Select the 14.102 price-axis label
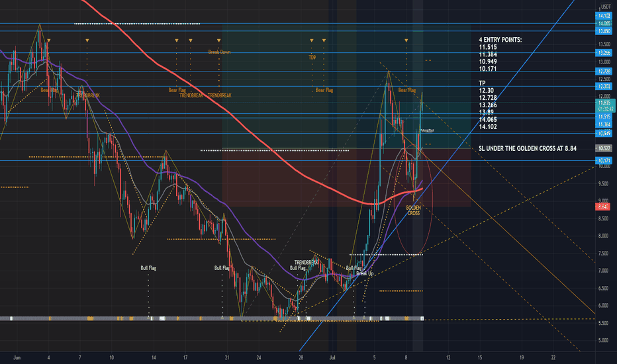 coord(604,16)
